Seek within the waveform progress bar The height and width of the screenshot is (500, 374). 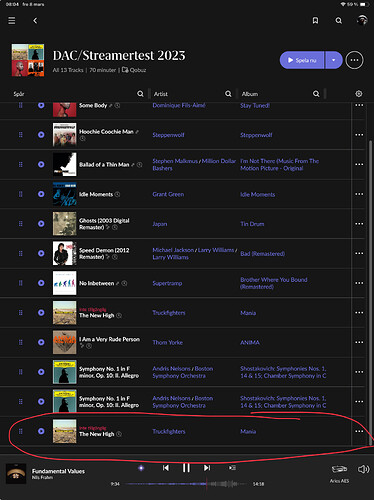coord(186,484)
